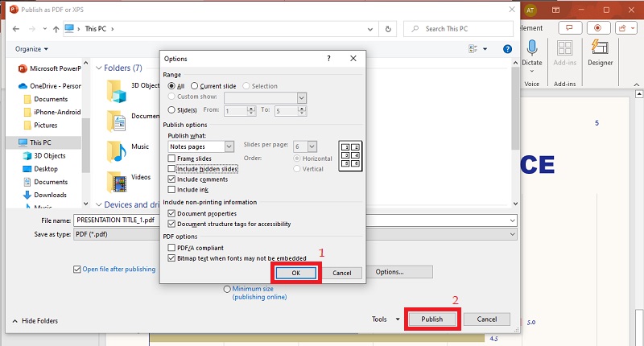Open the Custom show dropdown
Screen dimensions: 644x346
301,98
